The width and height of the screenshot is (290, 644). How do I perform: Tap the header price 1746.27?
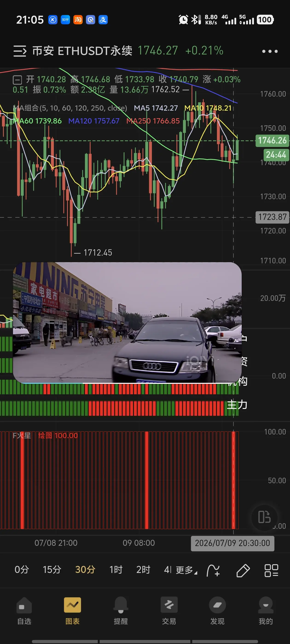click(158, 51)
